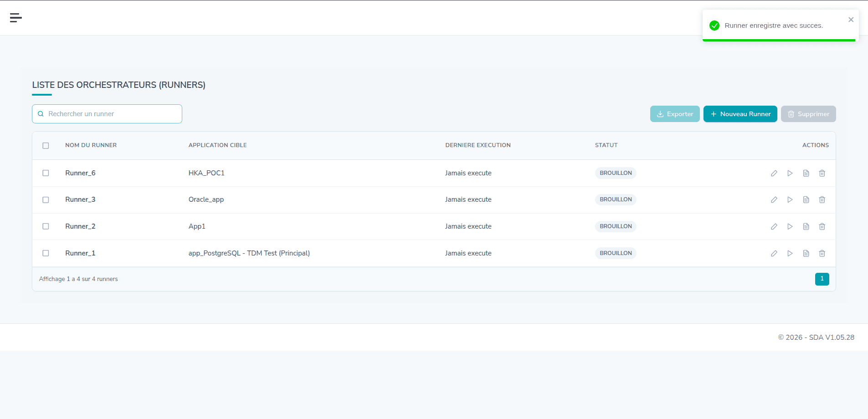868x419 pixels.
Task: Click the App1 application cell
Action: [x=197, y=226]
